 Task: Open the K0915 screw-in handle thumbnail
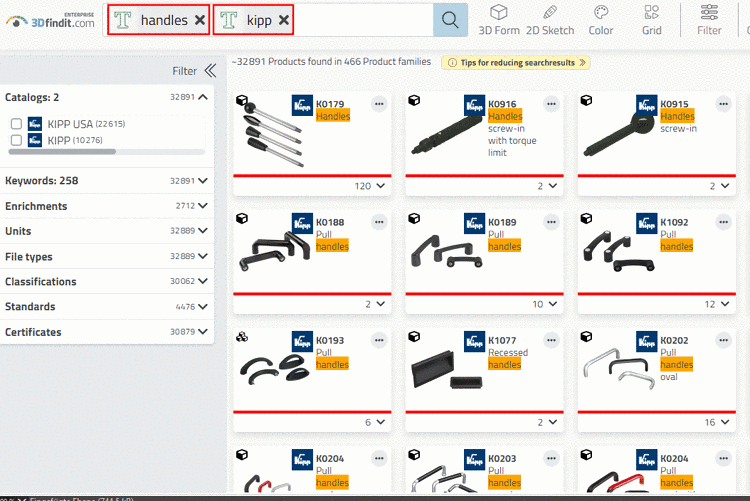618,134
